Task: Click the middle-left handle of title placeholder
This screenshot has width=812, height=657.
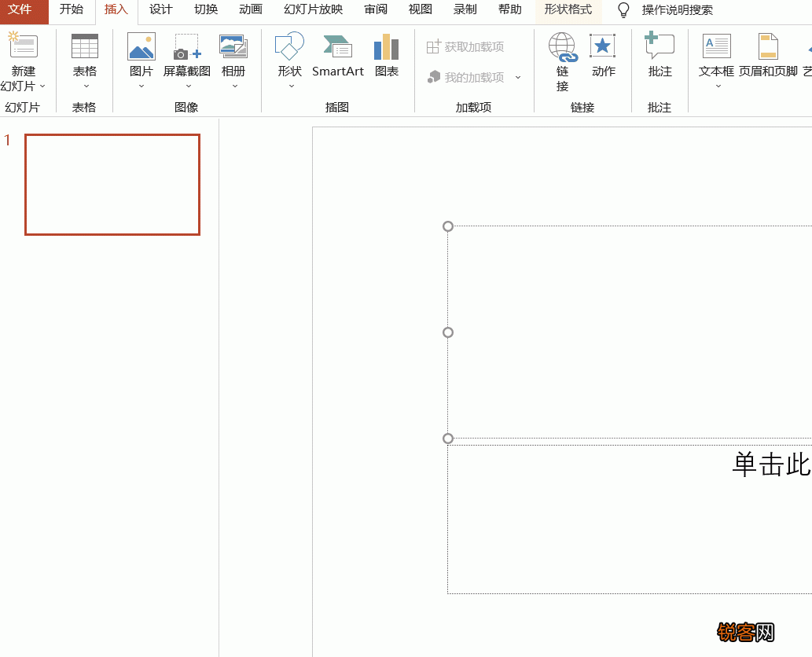Action: coord(448,332)
